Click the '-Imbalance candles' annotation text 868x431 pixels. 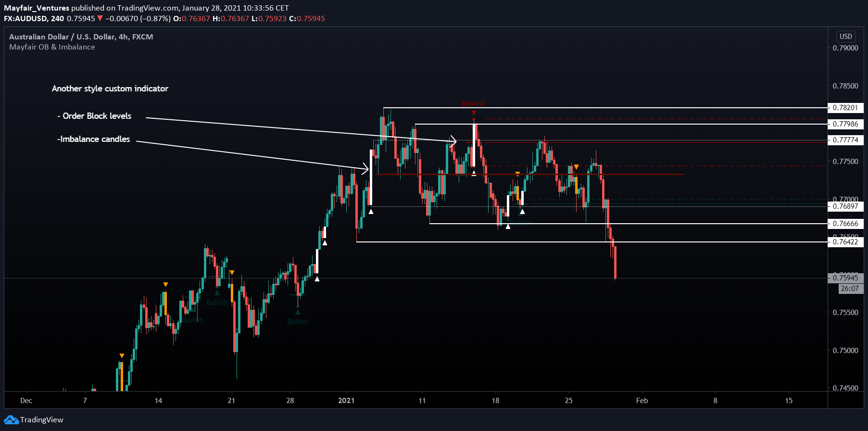coord(93,139)
